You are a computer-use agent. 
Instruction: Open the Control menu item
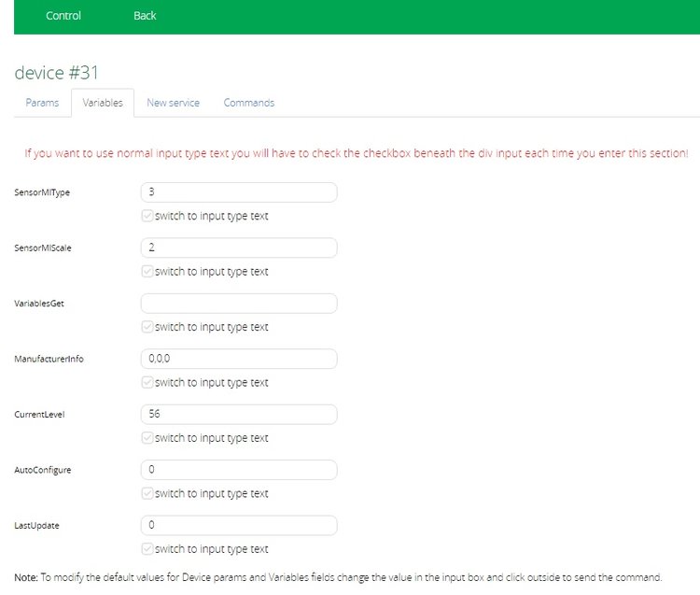tap(63, 16)
